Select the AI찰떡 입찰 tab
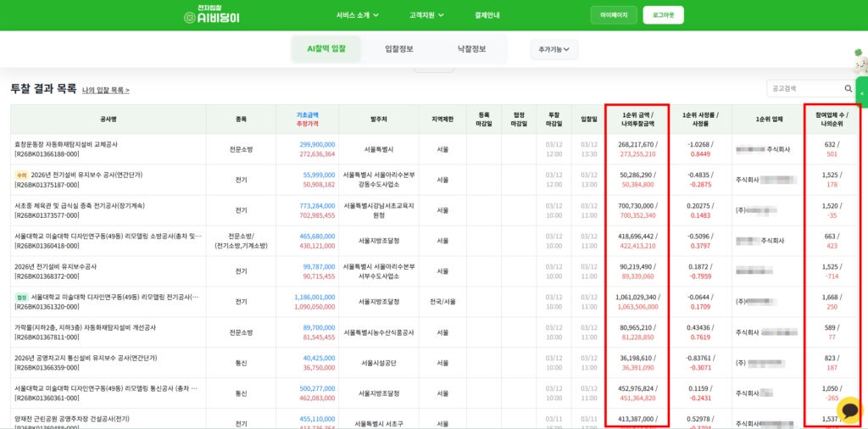Viewport: 868px width, 429px height. (x=326, y=49)
